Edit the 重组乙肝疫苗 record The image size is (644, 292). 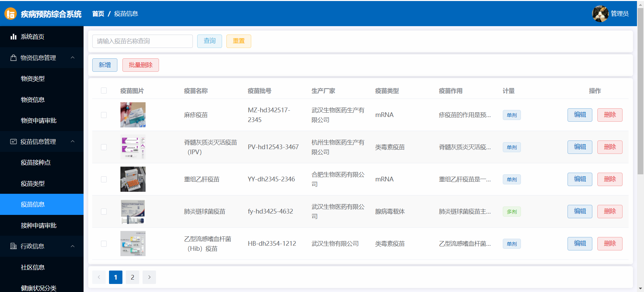(580, 179)
